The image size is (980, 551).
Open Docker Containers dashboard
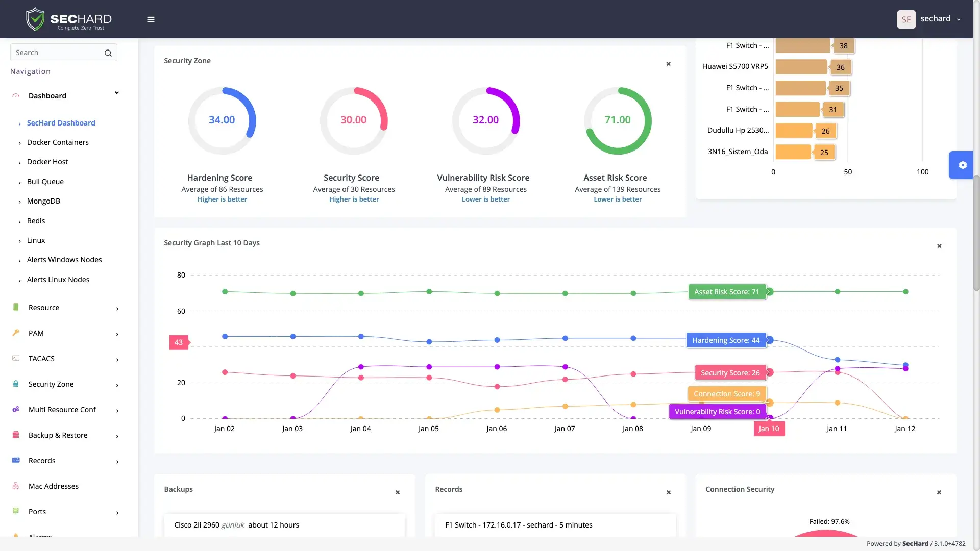(58, 142)
